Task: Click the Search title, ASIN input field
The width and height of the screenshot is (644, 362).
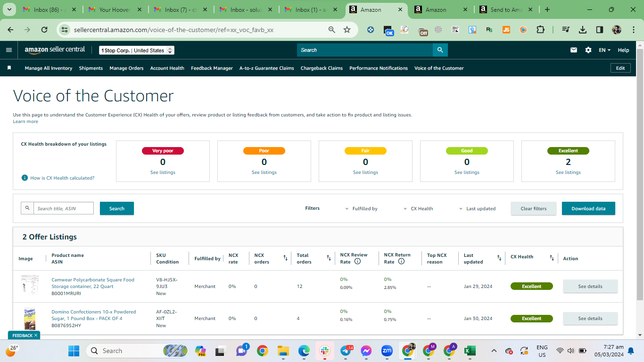Action: pos(64,208)
